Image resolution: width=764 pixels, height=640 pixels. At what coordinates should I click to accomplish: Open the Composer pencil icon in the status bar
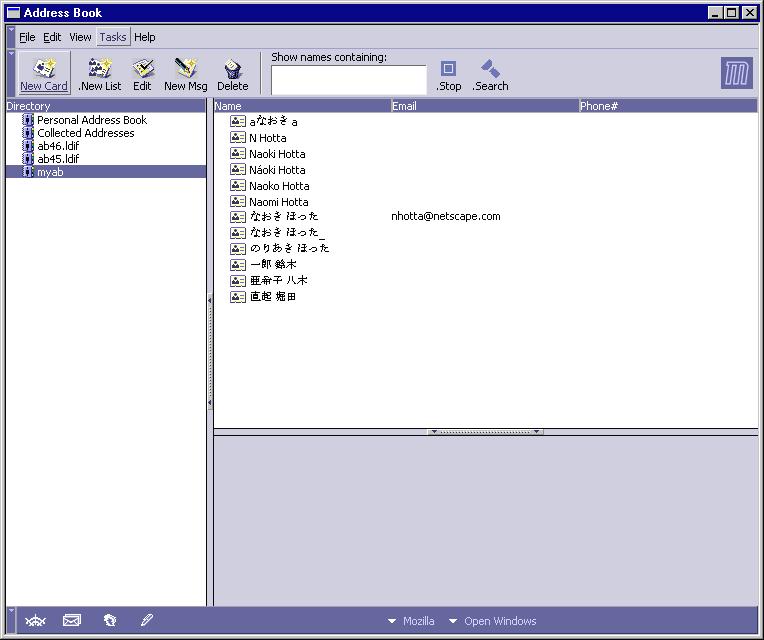click(x=146, y=621)
